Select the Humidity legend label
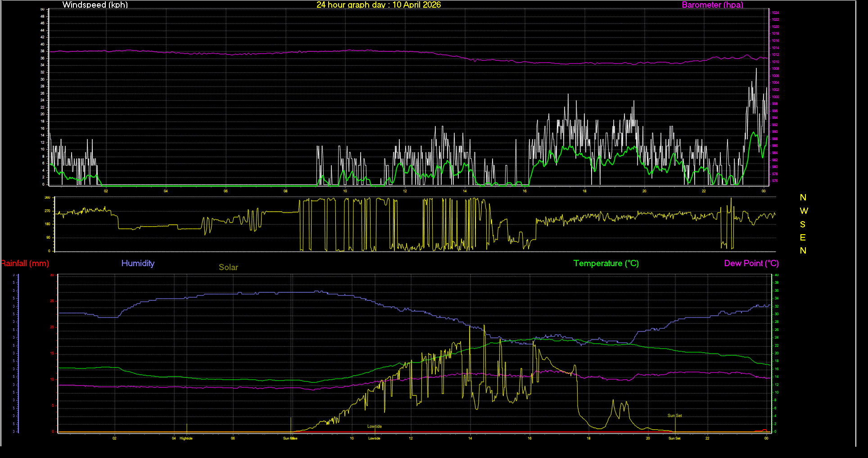This screenshot has width=868, height=458. (138, 263)
